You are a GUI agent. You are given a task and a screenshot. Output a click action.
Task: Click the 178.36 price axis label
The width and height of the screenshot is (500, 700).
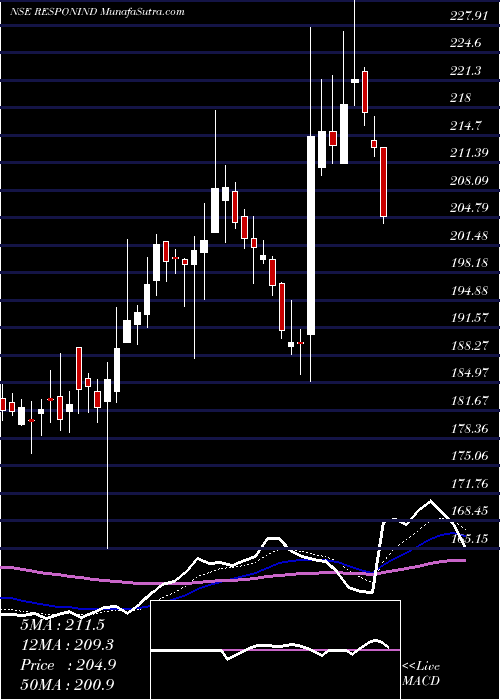tap(468, 429)
